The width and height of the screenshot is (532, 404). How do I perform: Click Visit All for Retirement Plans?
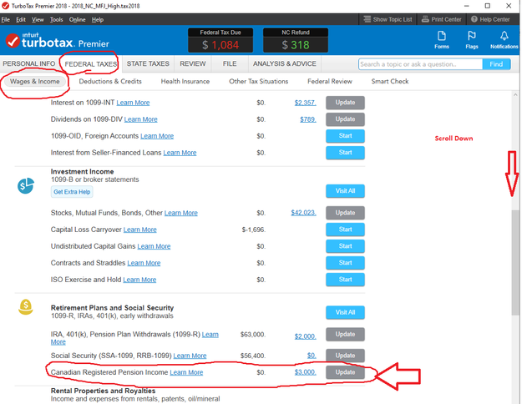[345, 312]
